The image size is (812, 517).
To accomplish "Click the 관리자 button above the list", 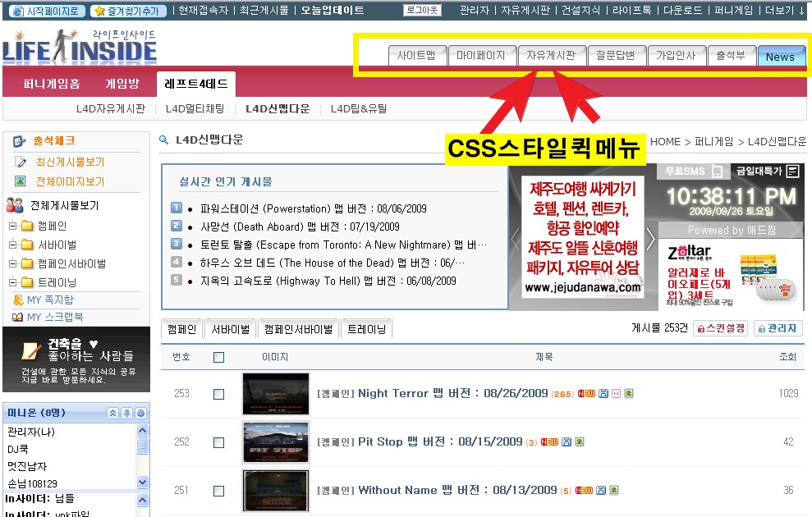I will point(778,328).
